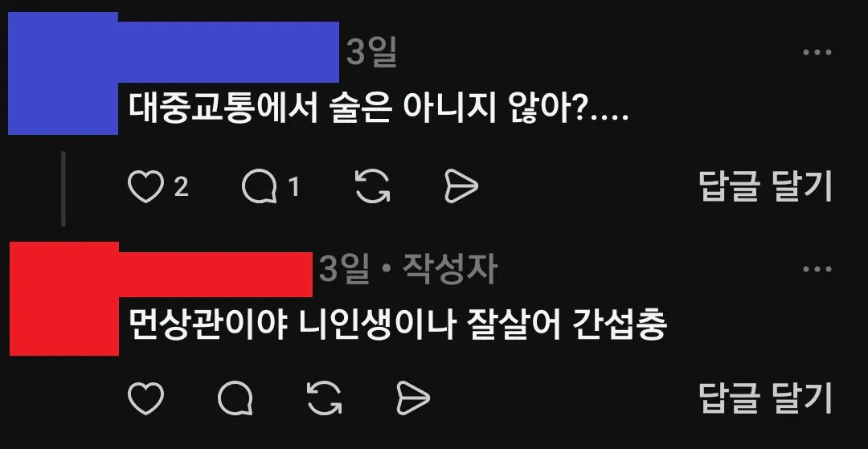Select the red-masked username of the author
868x449 pixels.
[x=216, y=274]
